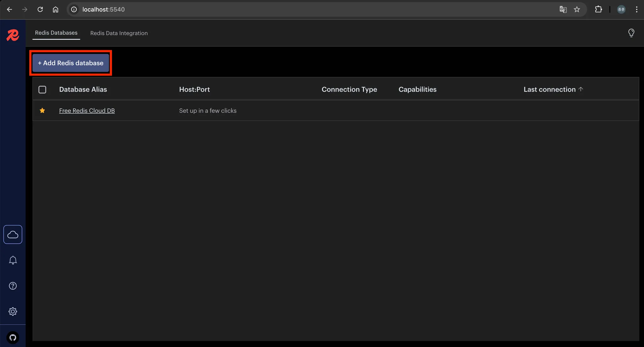Open the Free Redis Cloud DB link

[87, 111]
